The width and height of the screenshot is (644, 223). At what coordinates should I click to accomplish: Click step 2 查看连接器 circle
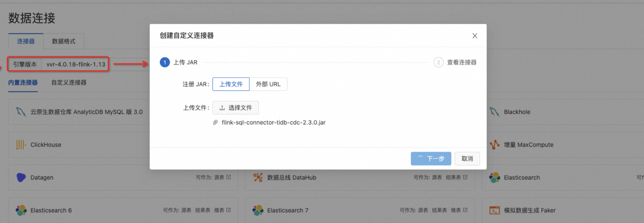[x=438, y=62]
